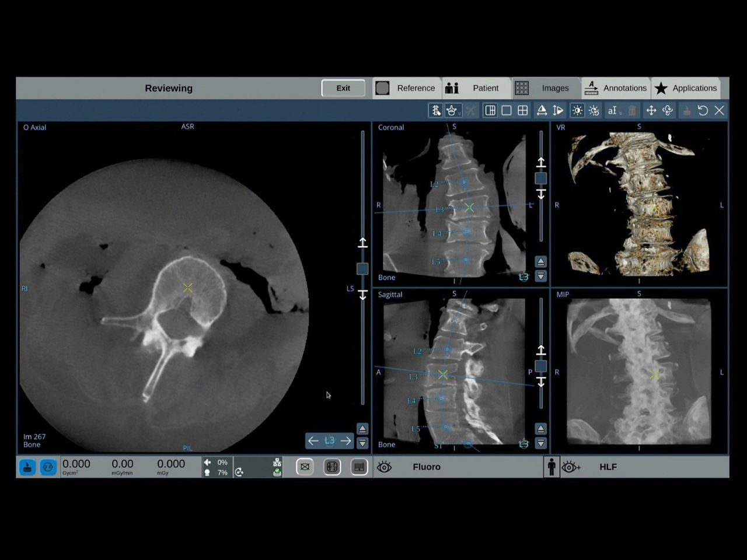Switch to the Images tab

tap(546, 88)
